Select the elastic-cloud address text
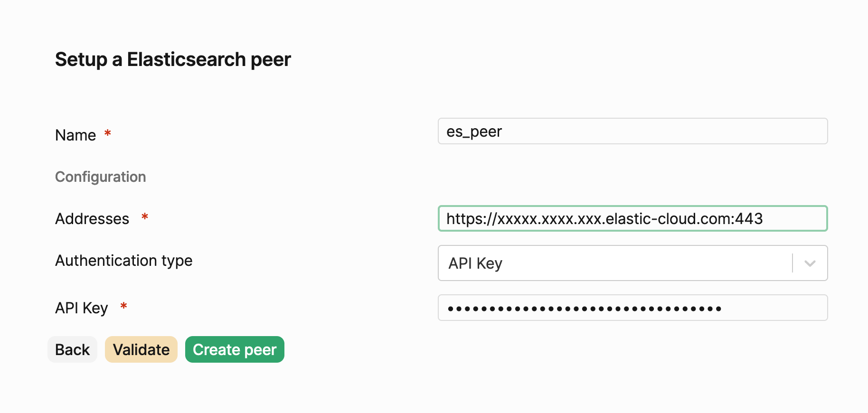Image resolution: width=868 pixels, height=413 pixels. click(x=604, y=218)
